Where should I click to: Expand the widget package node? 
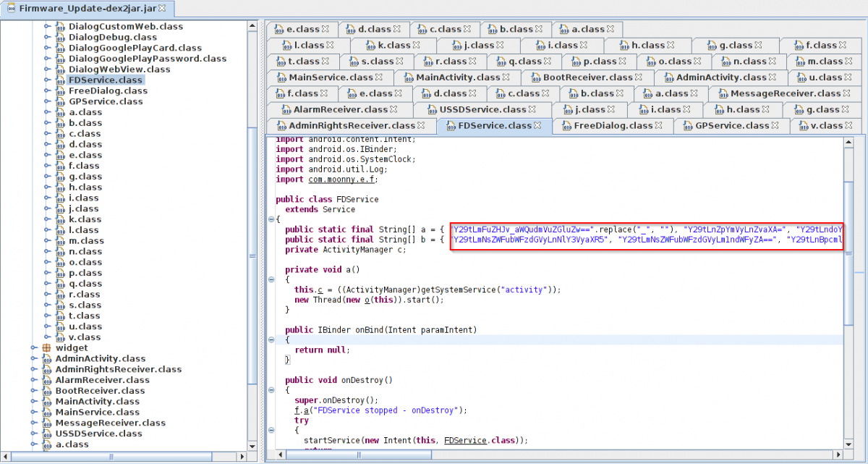click(x=34, y=348)
